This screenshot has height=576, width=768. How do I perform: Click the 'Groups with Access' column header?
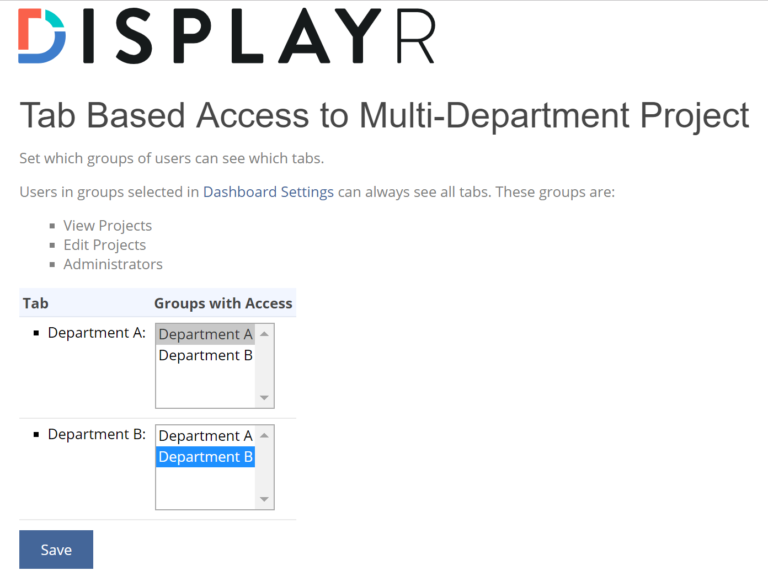pyautogui.click(x=223, y=303)
